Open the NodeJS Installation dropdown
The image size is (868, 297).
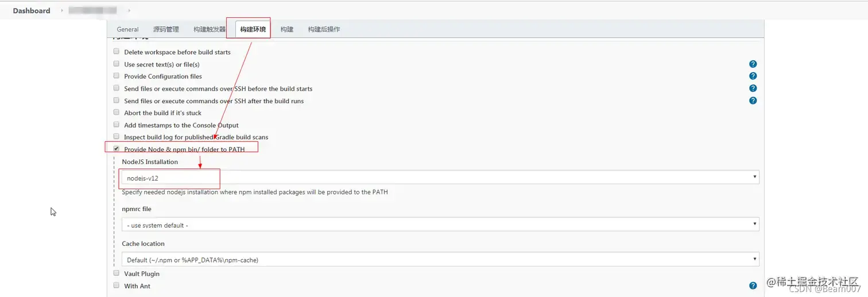440,177
